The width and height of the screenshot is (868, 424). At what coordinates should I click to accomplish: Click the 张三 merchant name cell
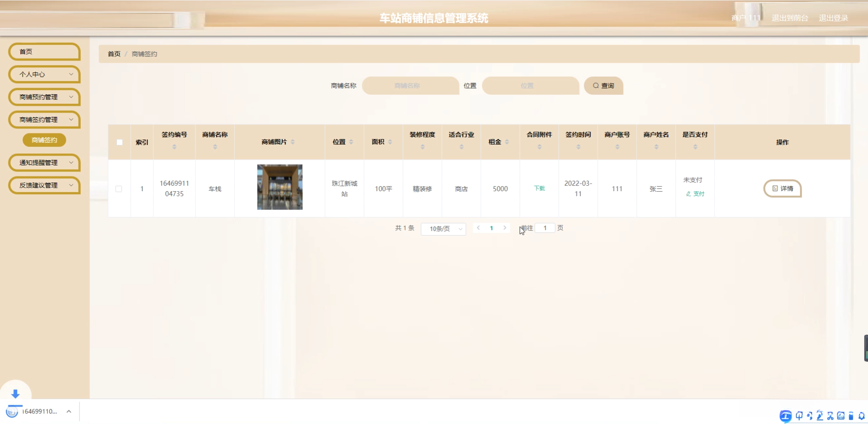click(x=656, y=189)
